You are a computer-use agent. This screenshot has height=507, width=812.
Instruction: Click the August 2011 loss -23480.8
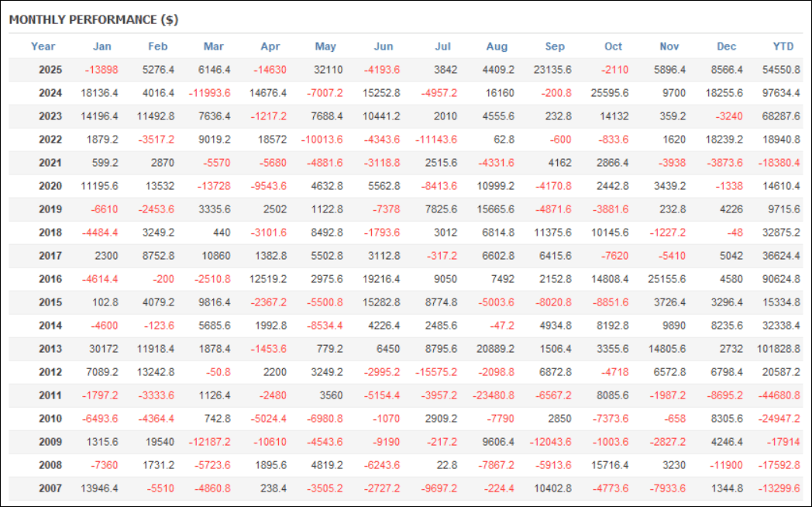493,395
